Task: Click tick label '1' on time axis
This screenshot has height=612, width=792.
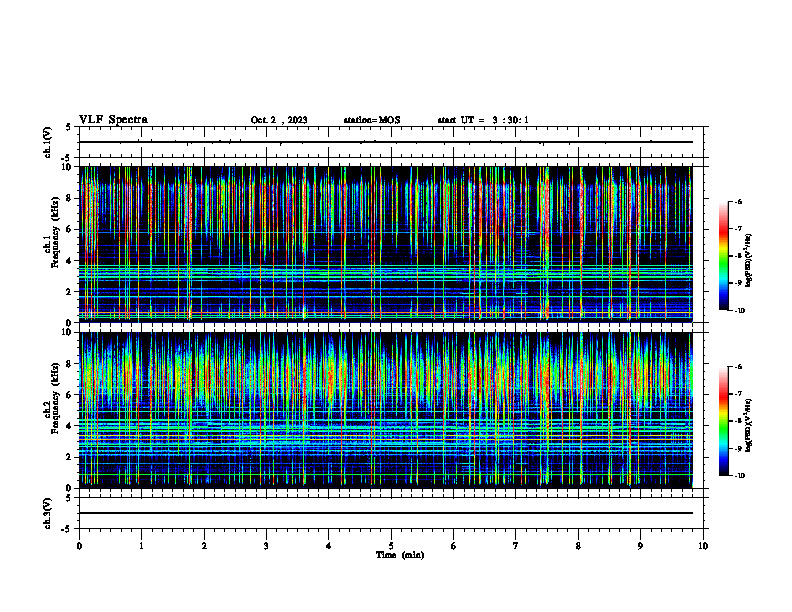Action: coord(141,546)
